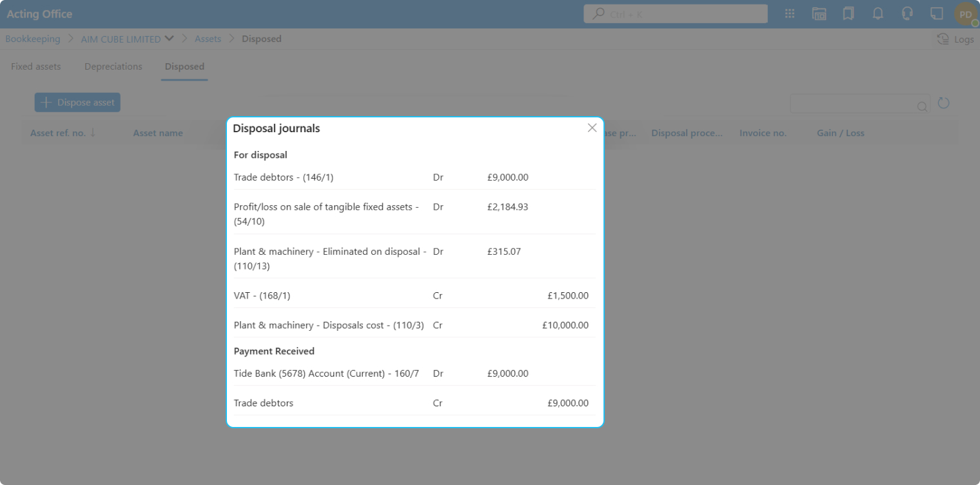Open the PD user profile avatar
Screen dimensions: 980x485
[x=965, y=14]
